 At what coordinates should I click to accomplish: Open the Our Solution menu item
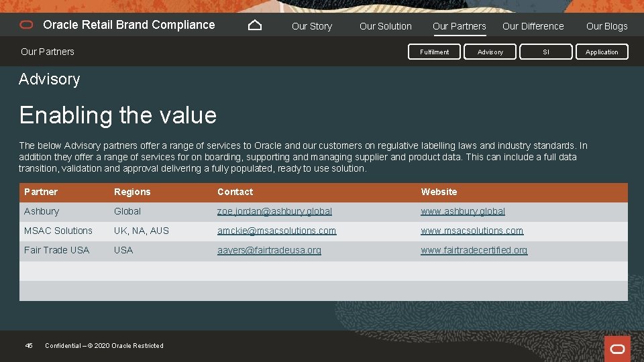(385, 26)
